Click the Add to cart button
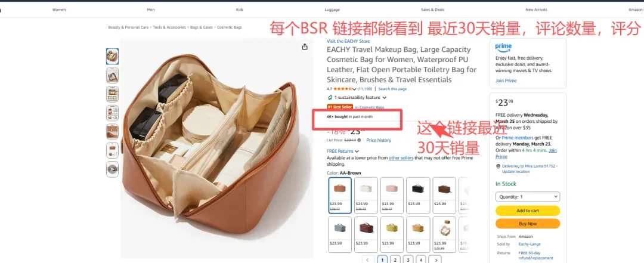 527,211
